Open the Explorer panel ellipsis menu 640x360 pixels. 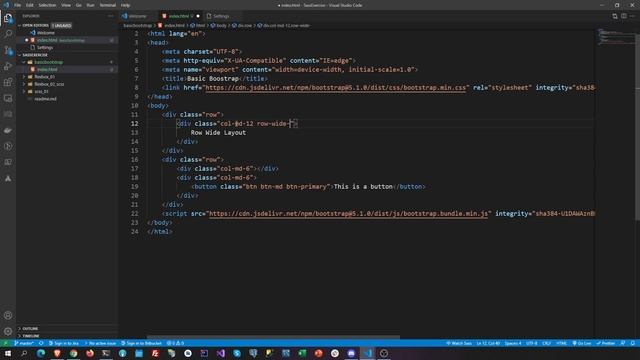(x=111, y=16)
